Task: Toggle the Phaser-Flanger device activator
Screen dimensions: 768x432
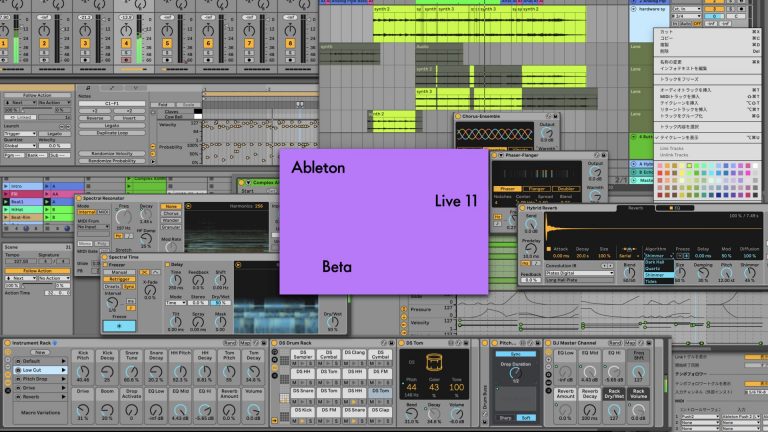Action: click(494, 155)
